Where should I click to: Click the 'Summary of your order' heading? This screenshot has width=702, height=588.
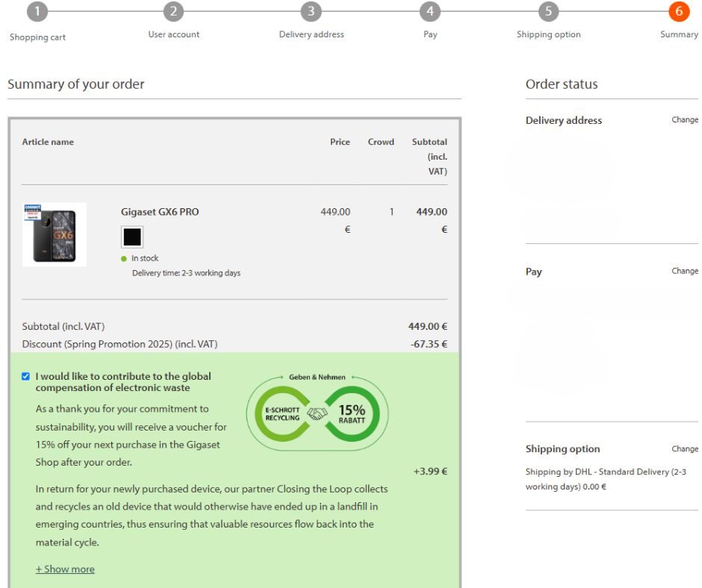click(76, 84)
